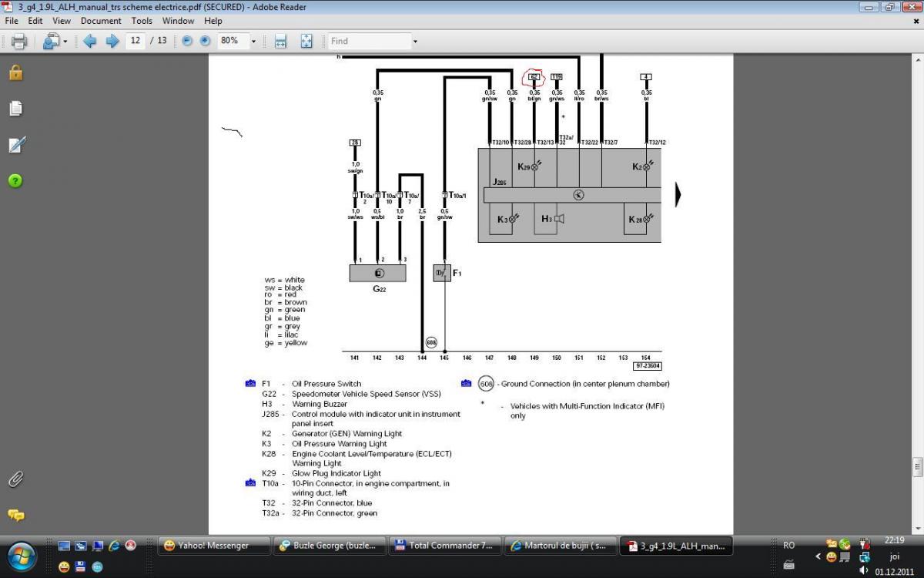Click the page number input field
Screen dimensions: 924x578
(136, 41)
